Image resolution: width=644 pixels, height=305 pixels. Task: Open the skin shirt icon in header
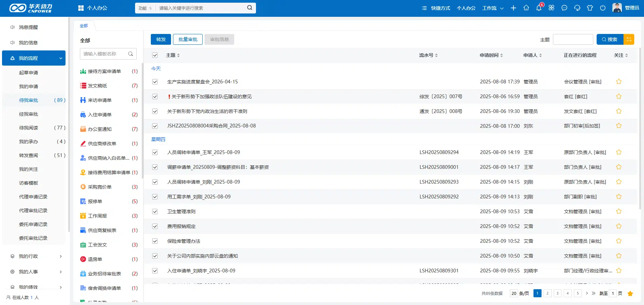[590, 8]
